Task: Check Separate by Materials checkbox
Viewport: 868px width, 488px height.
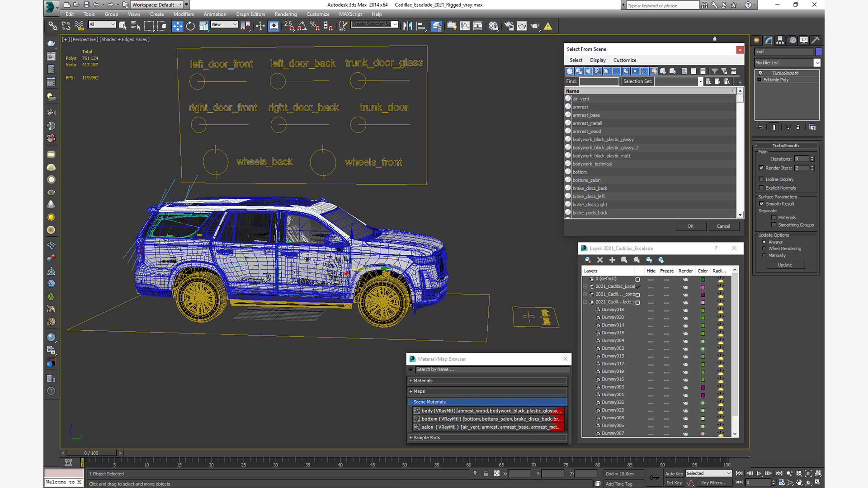Action: tap(774, 218)
